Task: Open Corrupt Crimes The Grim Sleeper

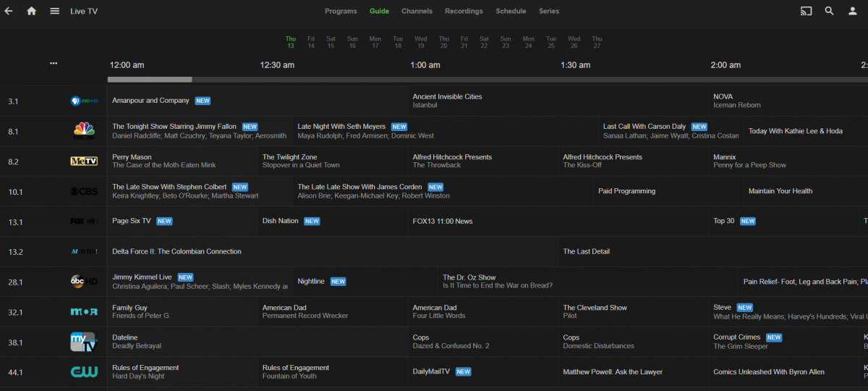Action: tap(785, 342)
